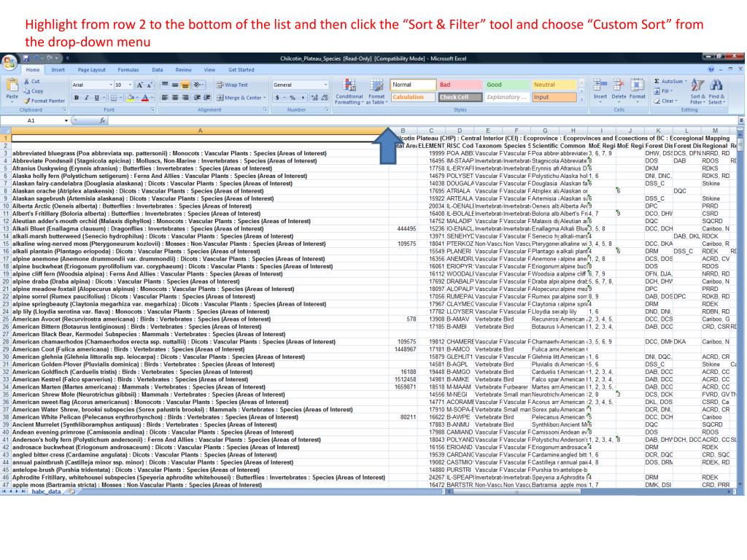
Task: Open Conditional Formatting menu
Action: pyautogui.click(x=349, y=92)
